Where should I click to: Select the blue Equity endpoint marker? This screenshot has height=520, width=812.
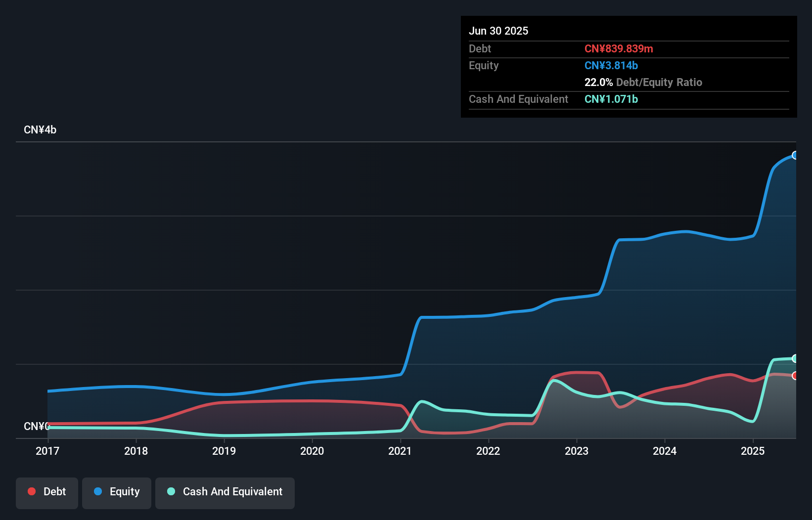point(795,155)
